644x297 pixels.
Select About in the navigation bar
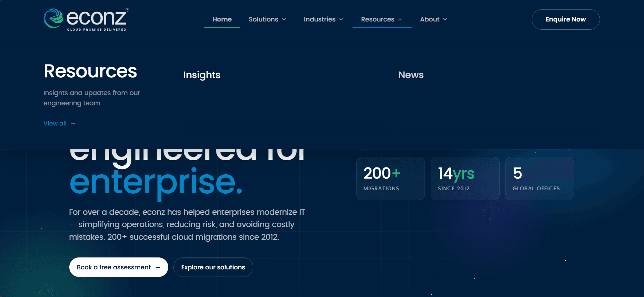pyautogui.click(x=430, y=19)
